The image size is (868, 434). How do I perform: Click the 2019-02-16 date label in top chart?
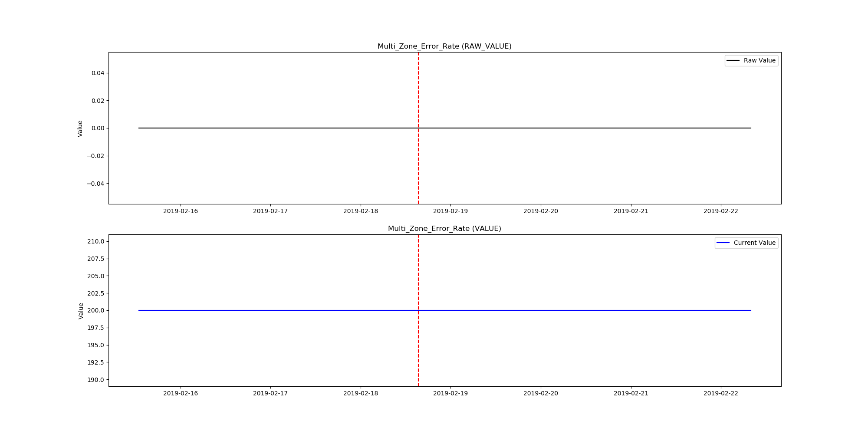click(x=181, y=211)
